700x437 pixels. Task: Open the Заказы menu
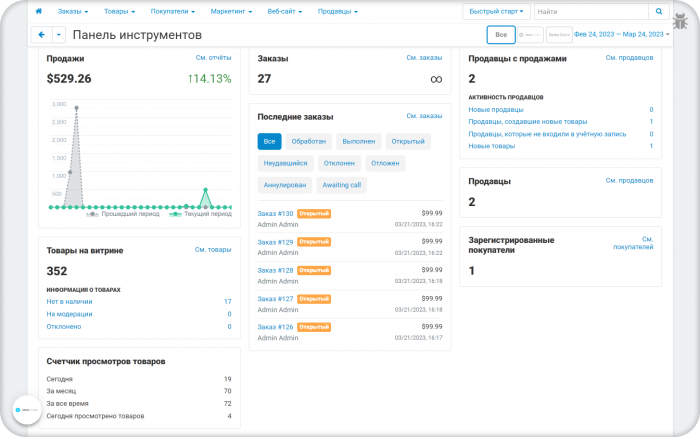[x=73, y=12]
